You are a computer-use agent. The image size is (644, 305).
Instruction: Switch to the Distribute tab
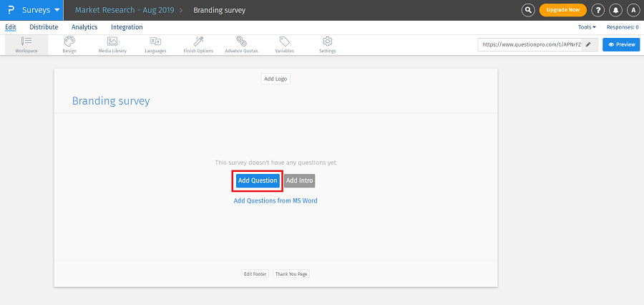(x=44, y=27)
